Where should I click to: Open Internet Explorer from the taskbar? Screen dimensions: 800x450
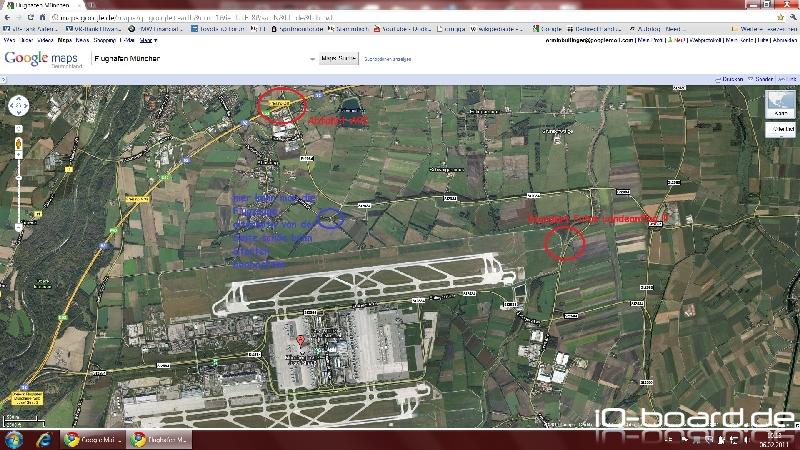[44, 439]
